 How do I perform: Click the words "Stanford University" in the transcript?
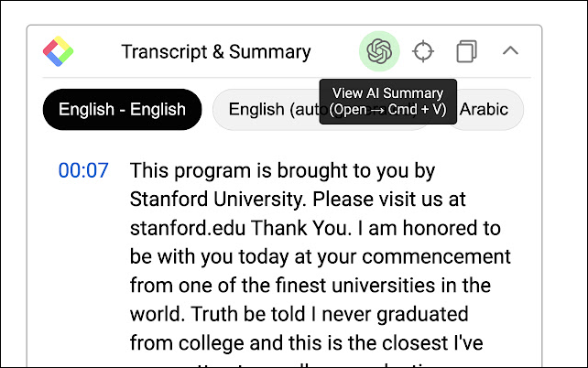point(216,200)
